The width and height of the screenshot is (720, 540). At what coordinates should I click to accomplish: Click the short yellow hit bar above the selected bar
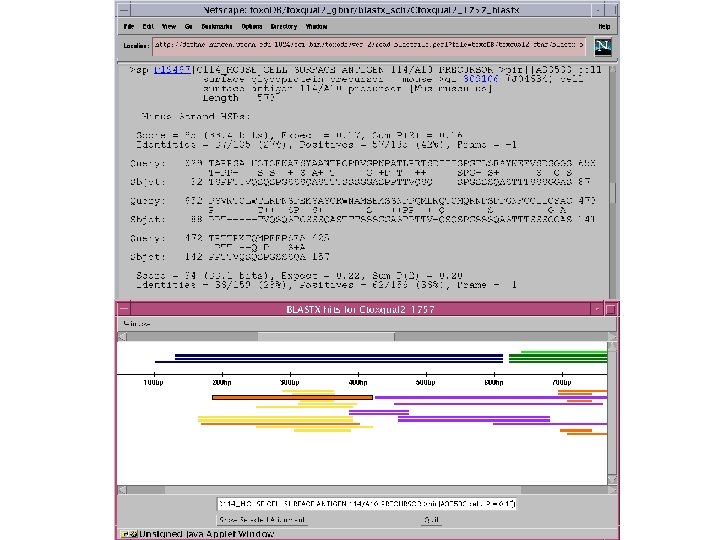[x=308, y=392]
